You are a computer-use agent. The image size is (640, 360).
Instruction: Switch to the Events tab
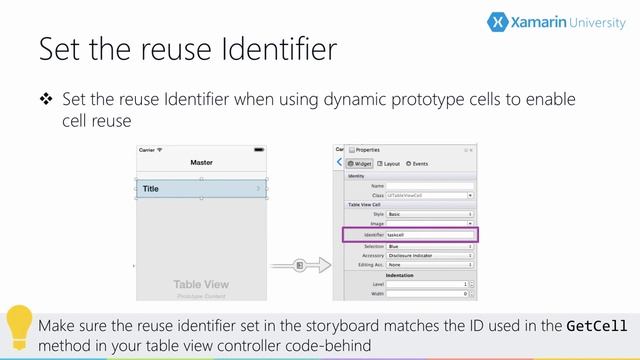click(417, 164)
